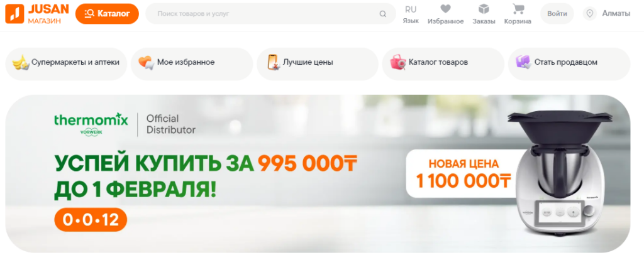Image resolution: width=644 pixels, height=260 pixels.
Task: Click the Thermomix logo on banner
Action: [91, 124]
